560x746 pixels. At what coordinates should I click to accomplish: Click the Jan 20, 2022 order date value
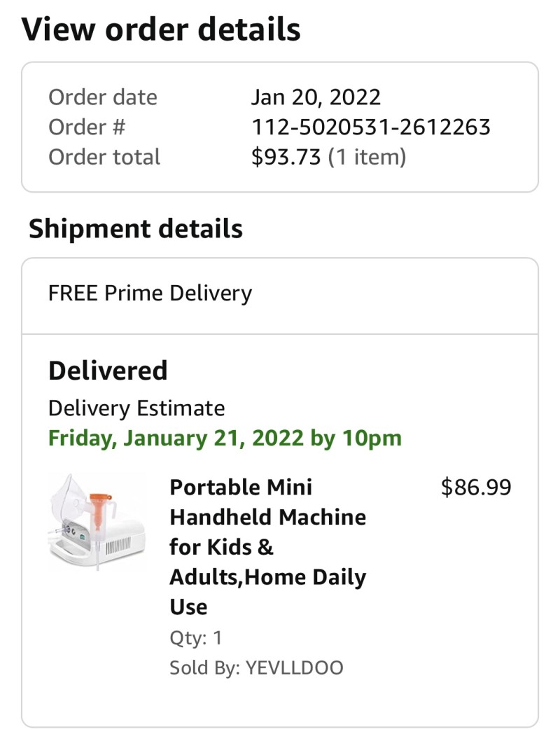(x=316, y=97)
